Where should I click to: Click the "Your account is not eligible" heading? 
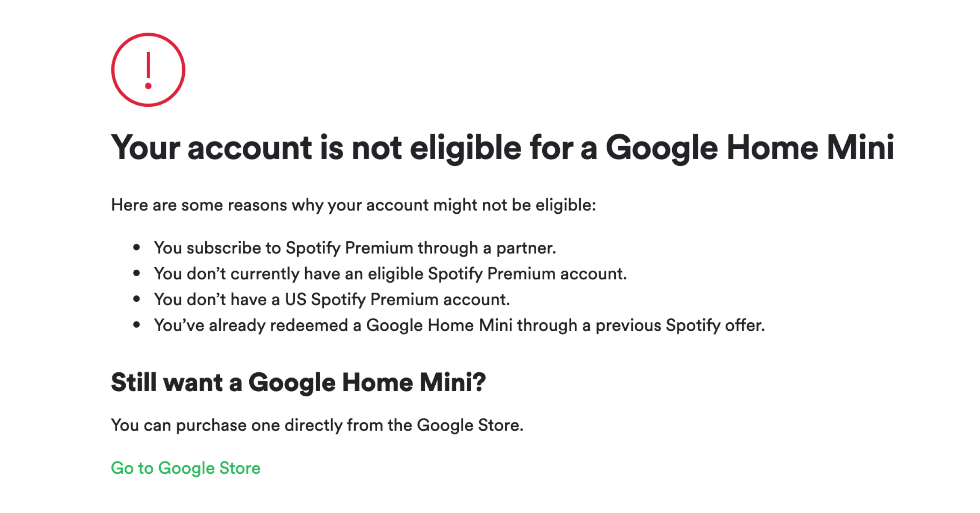coord(502,147)
